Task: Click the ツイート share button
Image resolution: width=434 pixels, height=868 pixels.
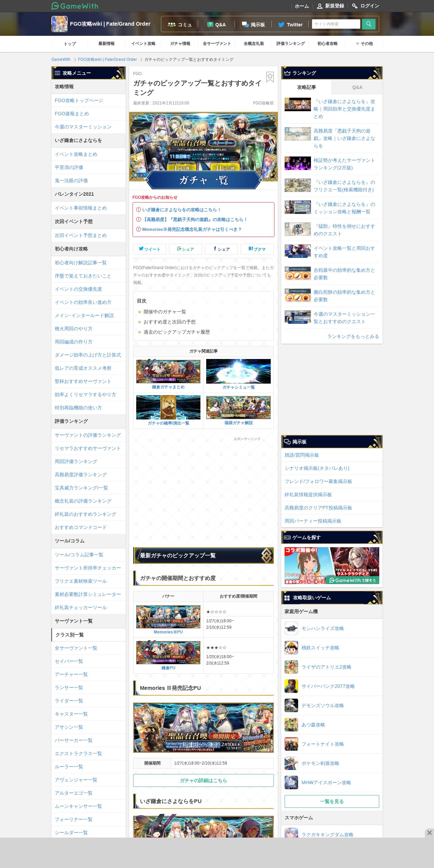Action: pyautogui.click(x=150, y=249)
